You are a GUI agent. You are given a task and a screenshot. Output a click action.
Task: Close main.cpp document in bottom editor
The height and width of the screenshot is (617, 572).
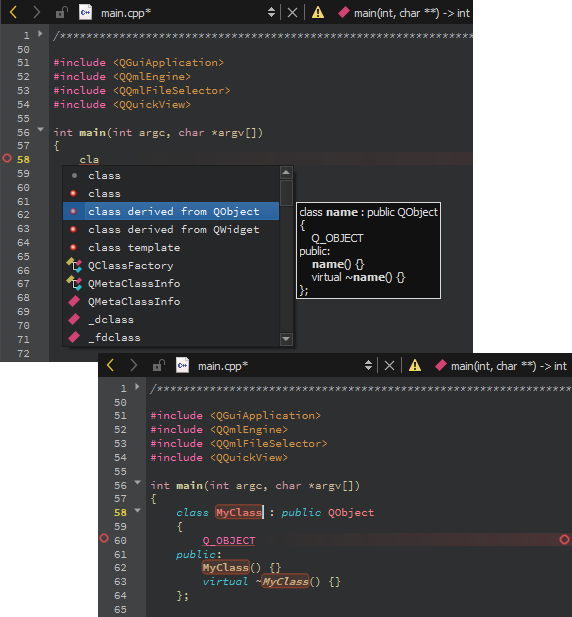pyautogui.click(x=389, y=366)
